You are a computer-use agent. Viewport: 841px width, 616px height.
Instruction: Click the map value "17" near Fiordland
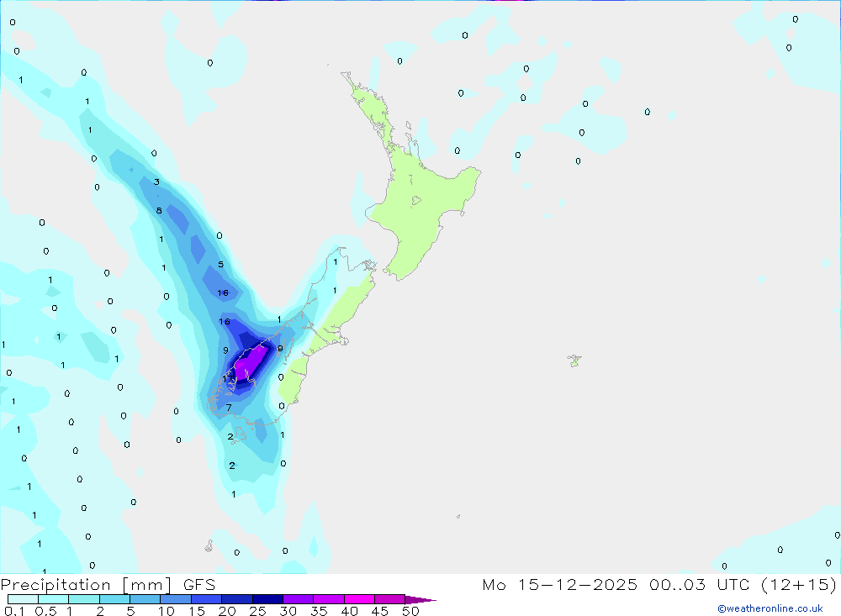coord(227,378)
